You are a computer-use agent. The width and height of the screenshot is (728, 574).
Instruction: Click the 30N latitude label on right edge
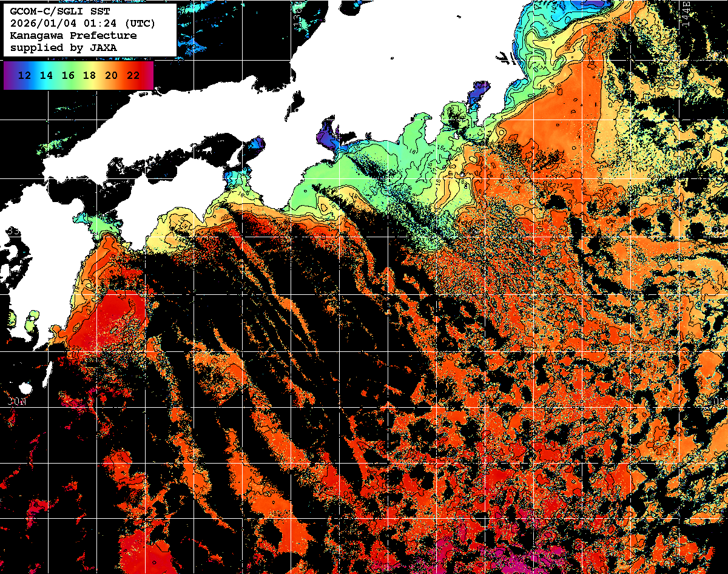pyautogui.click(x=718, y=402)
